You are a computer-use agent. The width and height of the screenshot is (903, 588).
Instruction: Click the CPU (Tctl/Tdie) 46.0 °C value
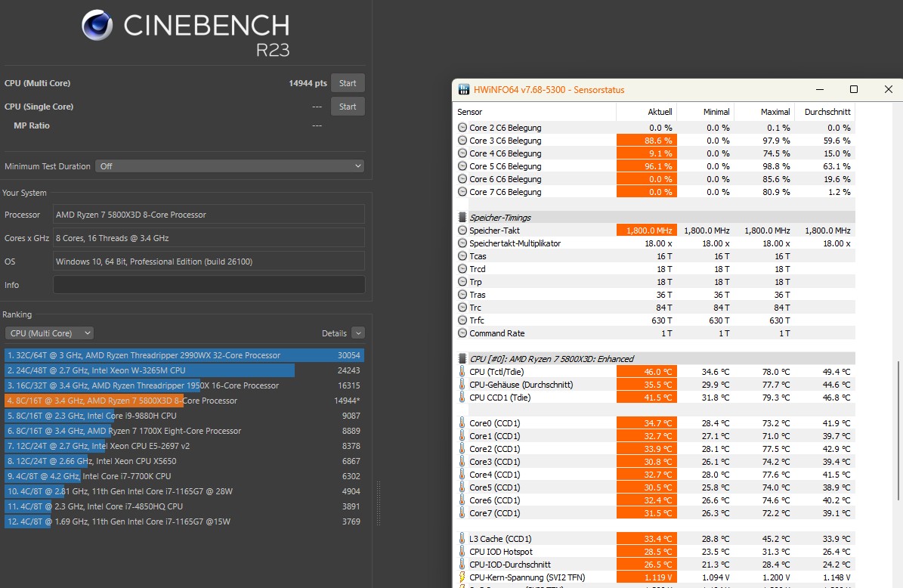pos(647,371)
